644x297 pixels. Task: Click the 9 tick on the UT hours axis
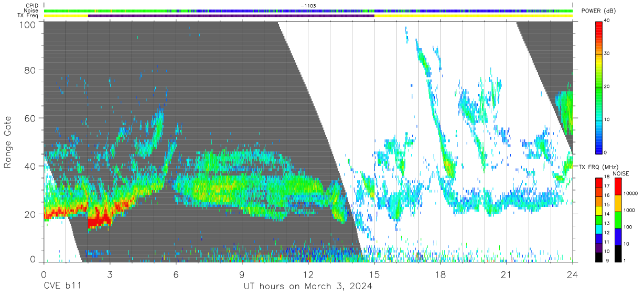coord(242,274)
